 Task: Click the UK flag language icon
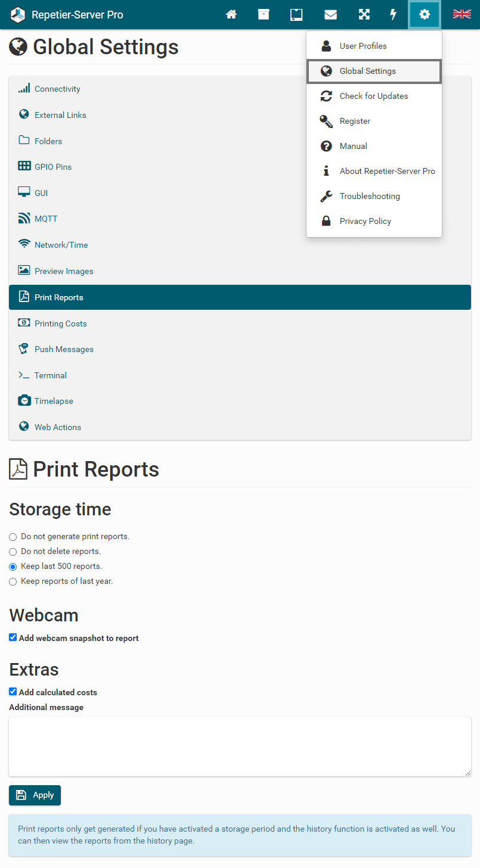pyautogui.click(x=462, y=14)
